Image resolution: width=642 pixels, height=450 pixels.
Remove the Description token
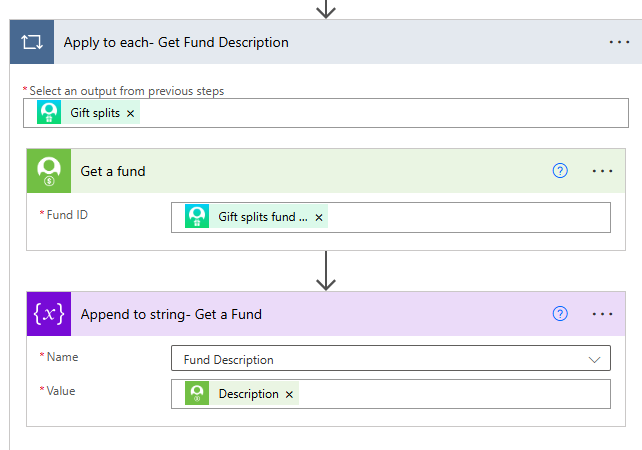coord(290,395)
